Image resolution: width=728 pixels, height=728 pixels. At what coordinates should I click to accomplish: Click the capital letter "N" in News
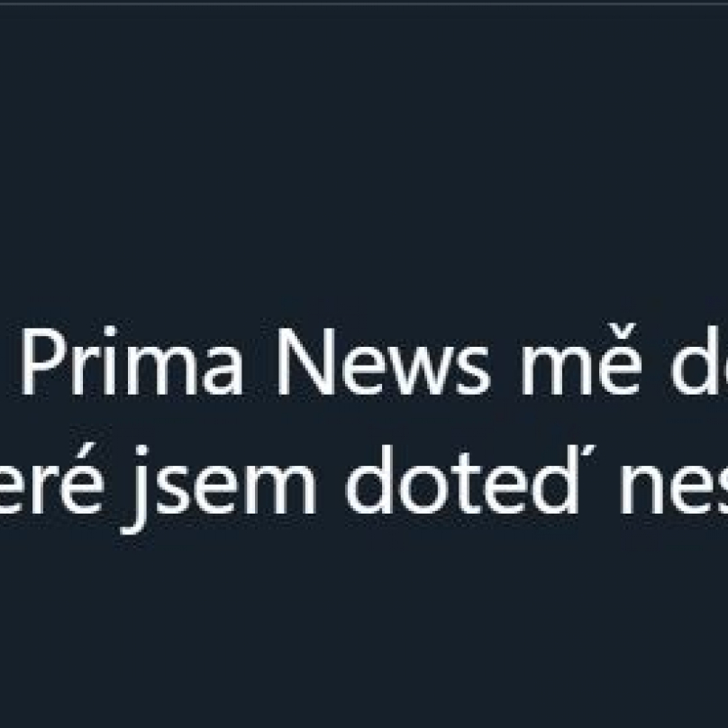coord(306,361)
